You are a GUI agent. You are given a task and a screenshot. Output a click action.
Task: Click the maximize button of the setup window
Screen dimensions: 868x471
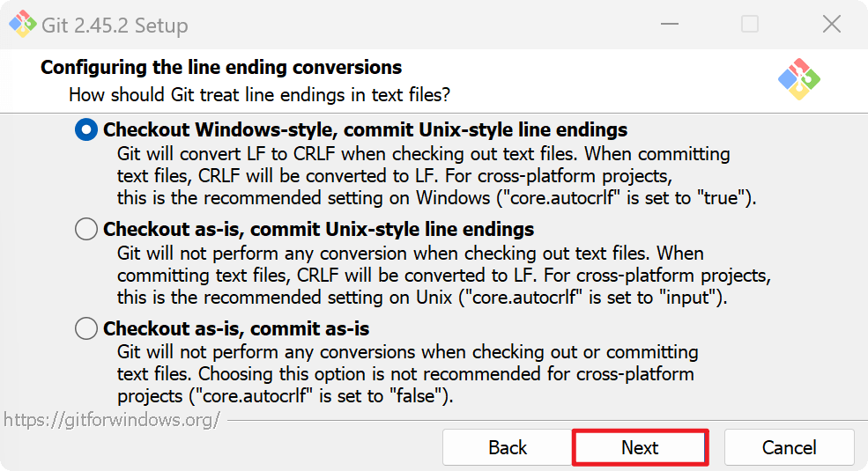tap(750, 25)
